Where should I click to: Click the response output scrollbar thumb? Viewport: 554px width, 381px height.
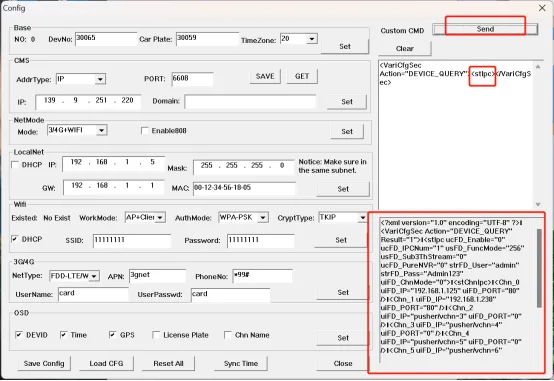(539, 268)
